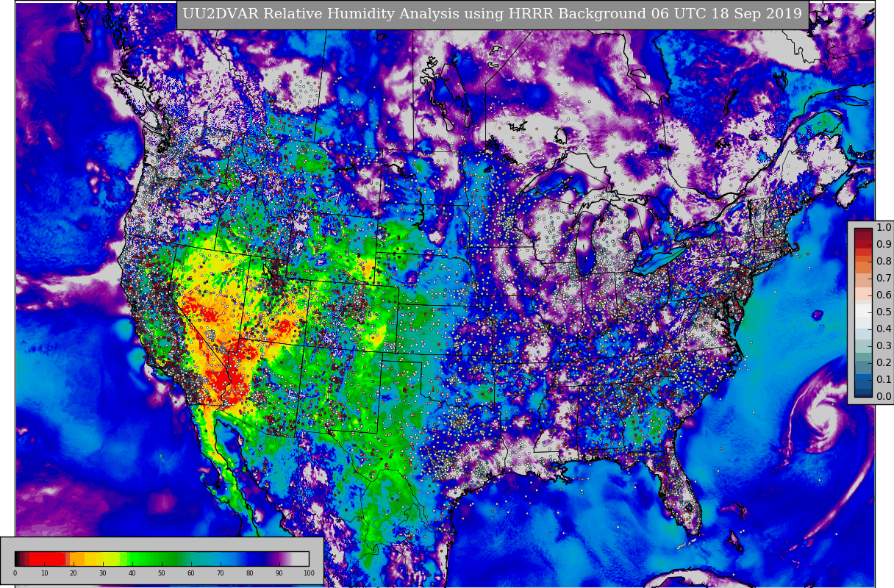The image size is (894, 588).
Task: Click Lake Michigan on the map
Action: (587, 243)
